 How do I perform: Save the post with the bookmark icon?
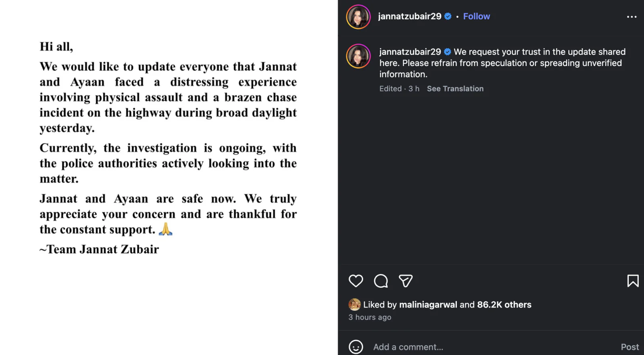[x=633, y=281]
